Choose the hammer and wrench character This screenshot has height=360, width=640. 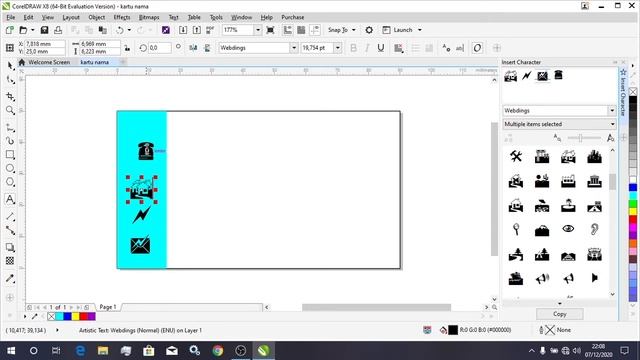[x=516, y=156]
